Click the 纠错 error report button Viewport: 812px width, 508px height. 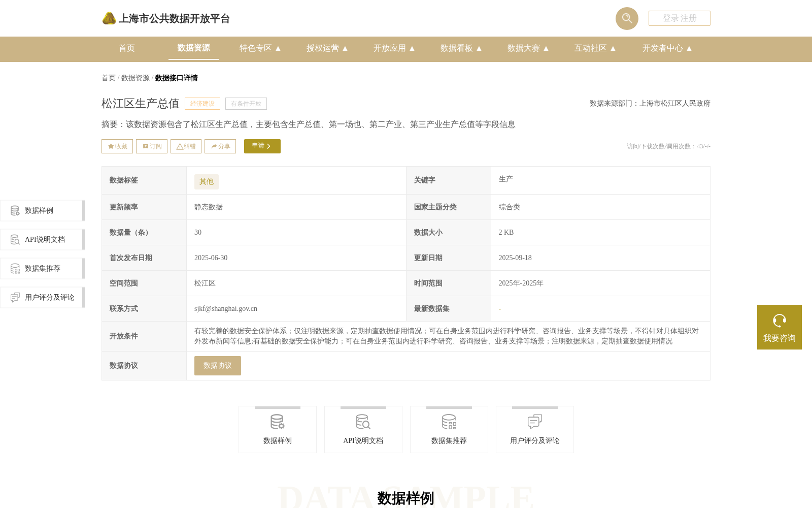pyautogui.click(x=186, y=146)
